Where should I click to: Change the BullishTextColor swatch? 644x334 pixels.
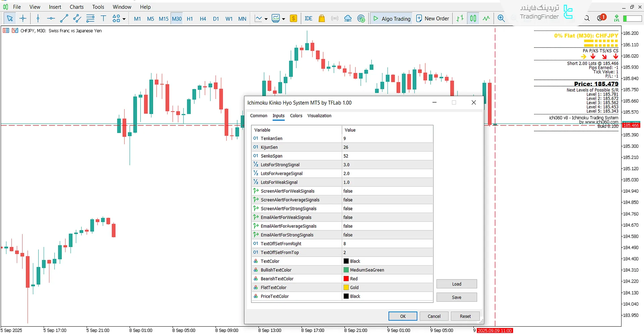tap(346, 270)
